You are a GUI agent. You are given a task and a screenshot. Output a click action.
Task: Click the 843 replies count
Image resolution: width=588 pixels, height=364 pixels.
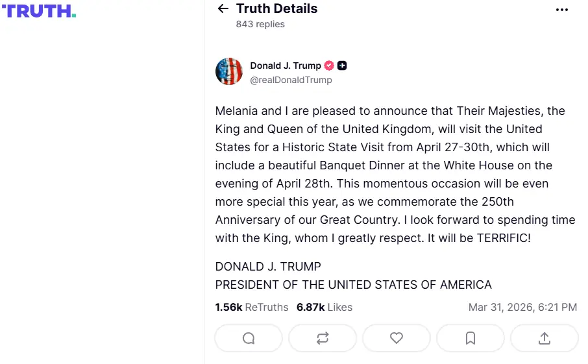[260, 24]
